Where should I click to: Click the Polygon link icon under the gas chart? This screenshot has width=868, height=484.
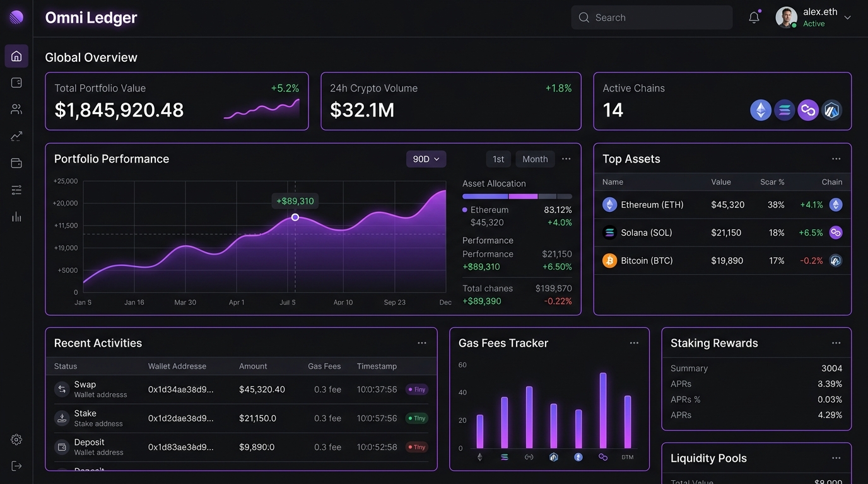tap(603, 457)
